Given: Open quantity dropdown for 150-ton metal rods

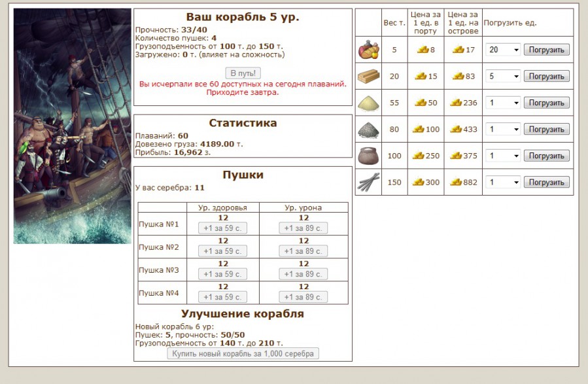Looking at the screenshot, I should (503, 183).
